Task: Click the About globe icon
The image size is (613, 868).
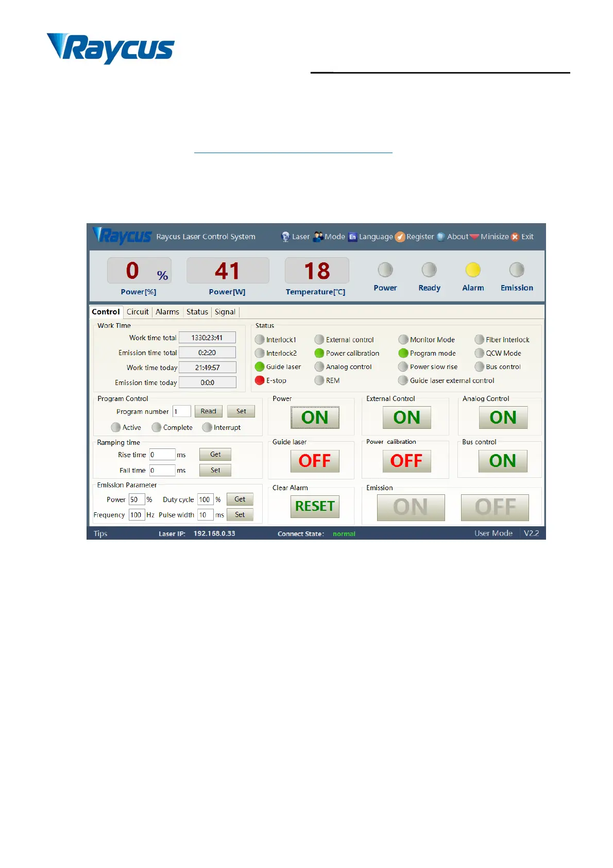Action: 441,237
